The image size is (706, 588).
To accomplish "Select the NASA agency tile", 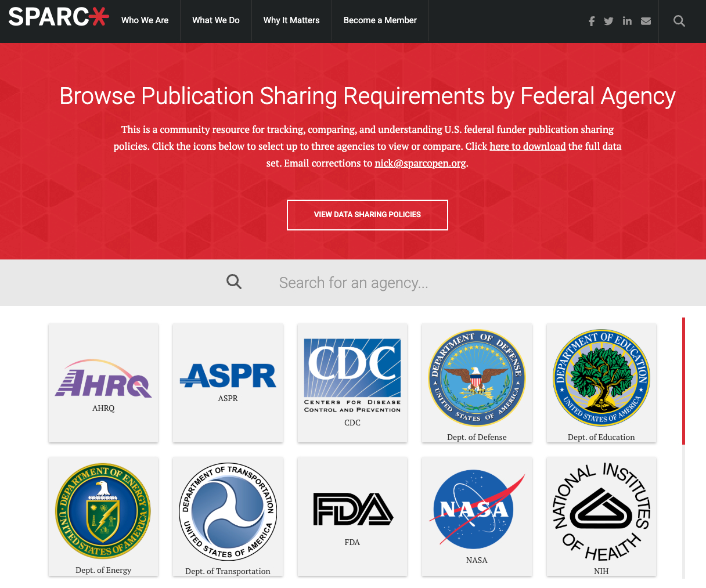I will 477,516.
